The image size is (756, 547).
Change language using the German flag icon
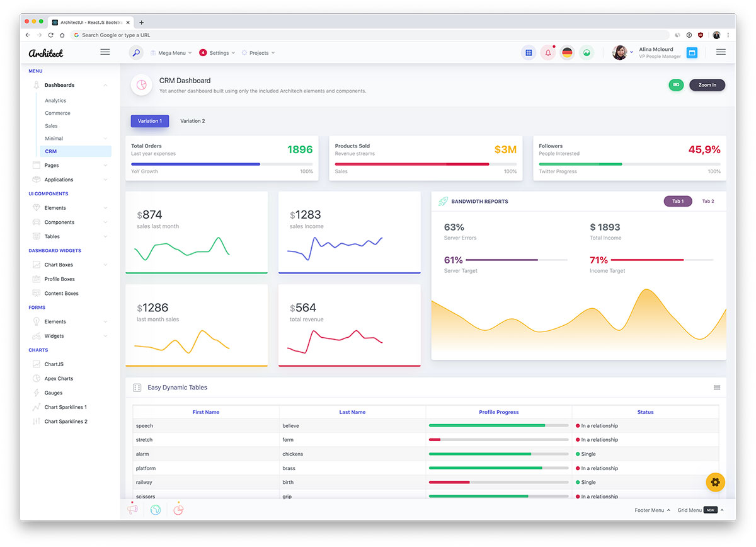(566, 52)
